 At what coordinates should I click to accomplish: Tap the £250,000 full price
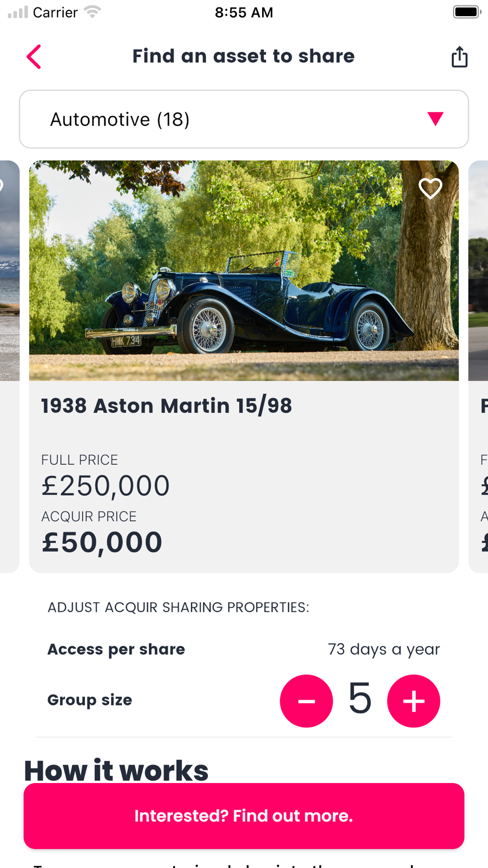coord(105,486)
